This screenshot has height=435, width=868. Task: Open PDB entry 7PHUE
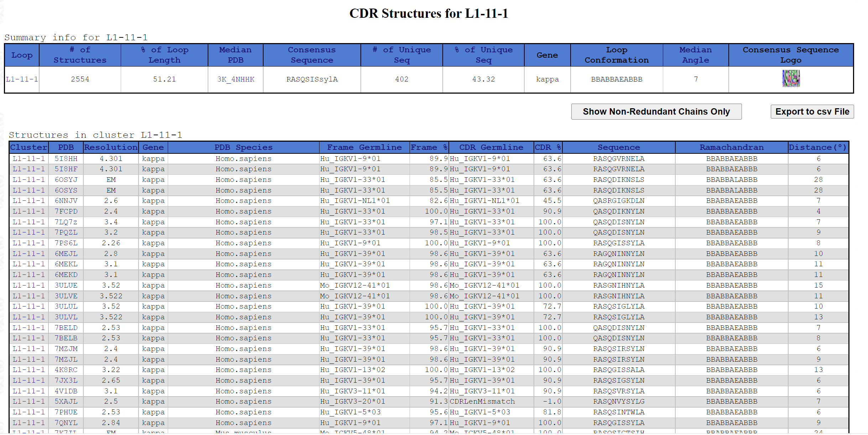pos(66,412)
